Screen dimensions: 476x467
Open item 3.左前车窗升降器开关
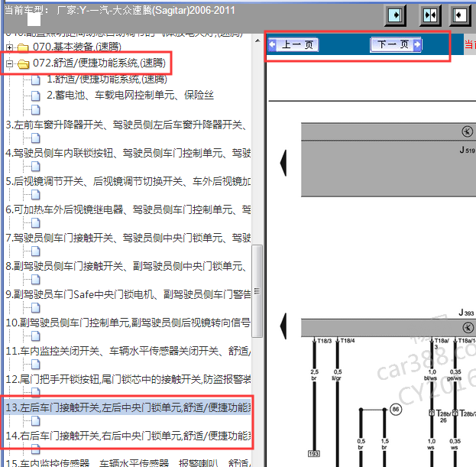pos(126,125)
